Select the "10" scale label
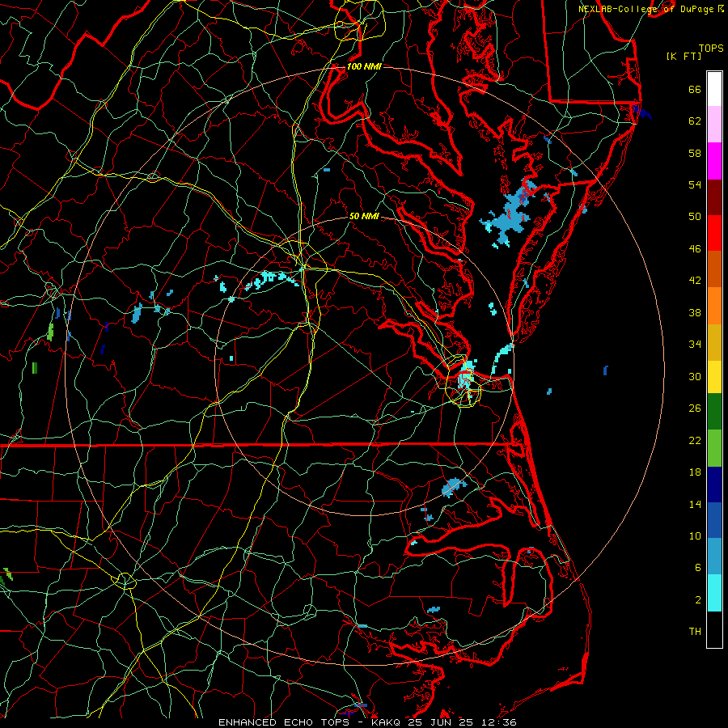 tap(695, 535)
